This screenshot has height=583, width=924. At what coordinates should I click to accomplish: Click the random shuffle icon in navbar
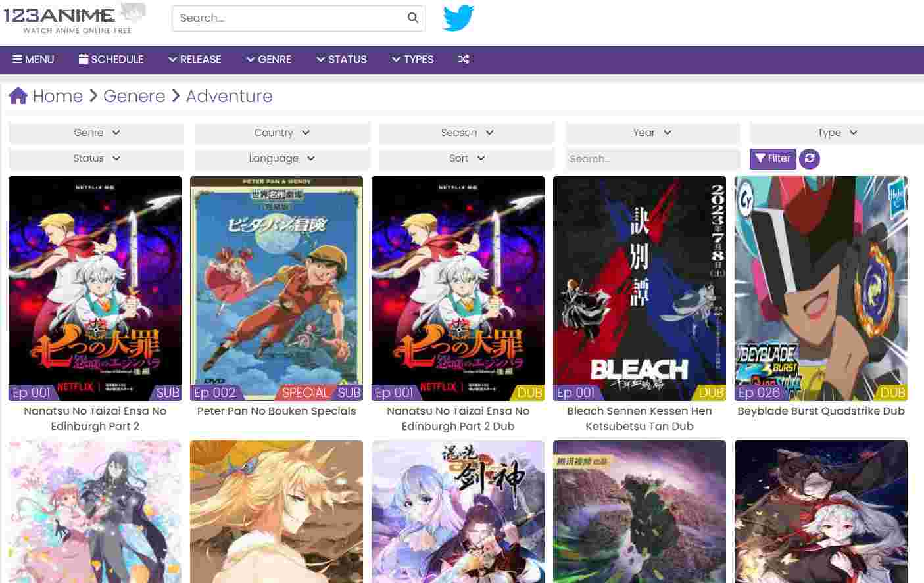tap(464, 59)
